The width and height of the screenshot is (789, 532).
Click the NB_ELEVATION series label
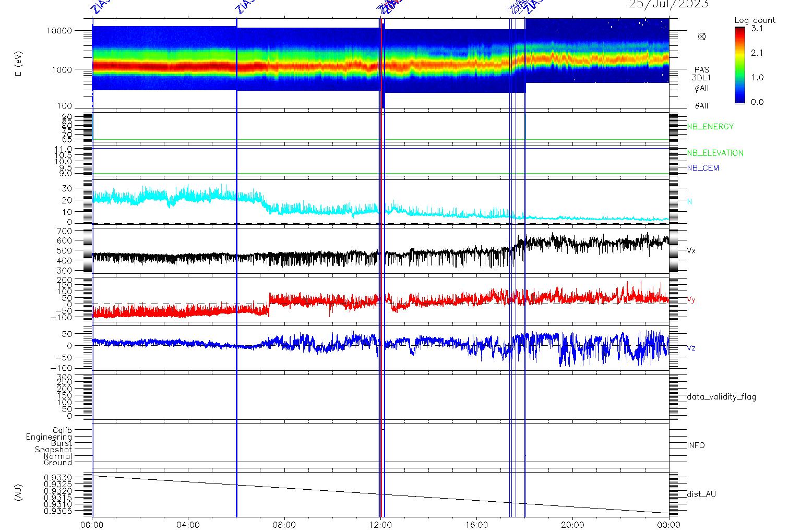[715, 153]
